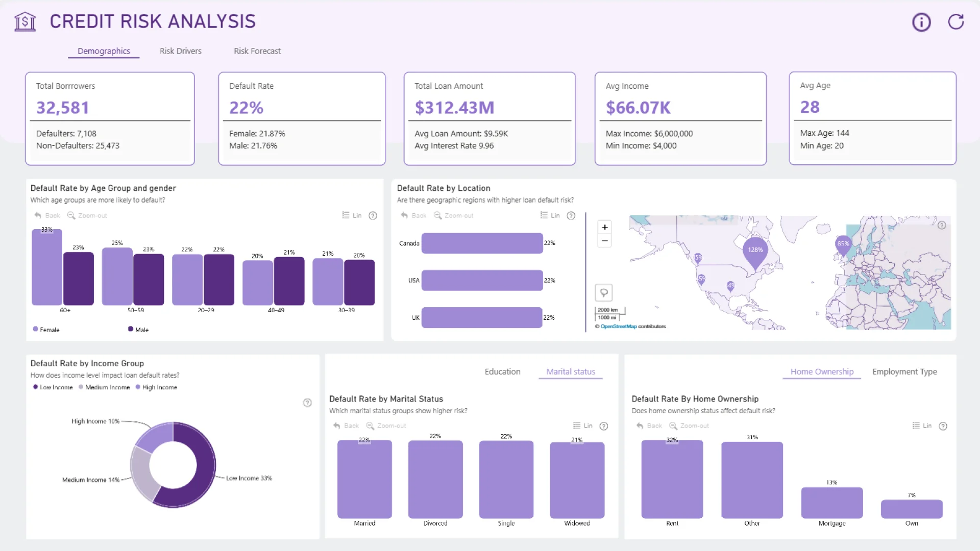Open Lin scale menu on Home Ownership chart

(922, 425)
